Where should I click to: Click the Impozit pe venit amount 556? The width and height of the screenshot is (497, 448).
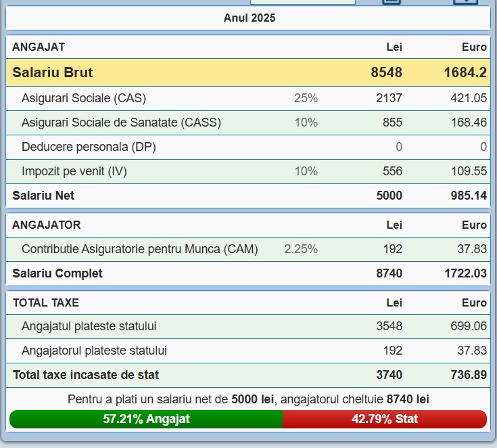[392, 171]
